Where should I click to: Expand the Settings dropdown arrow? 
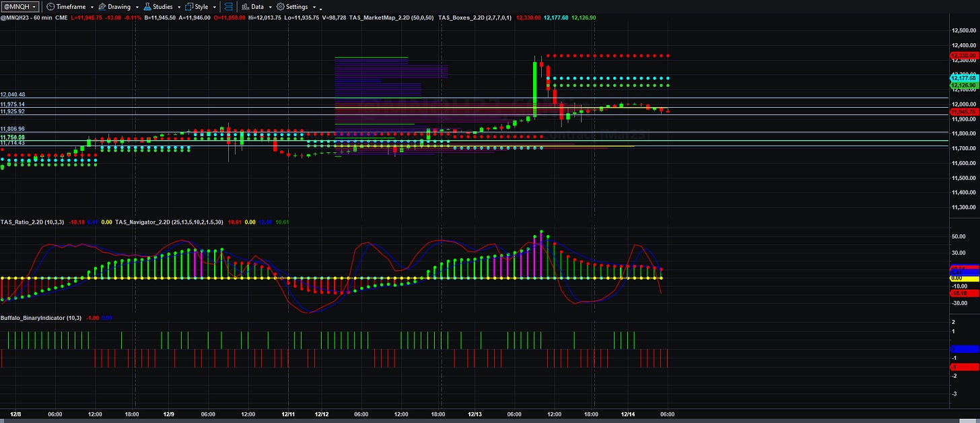pyautogui.click(x=314, y=7)
